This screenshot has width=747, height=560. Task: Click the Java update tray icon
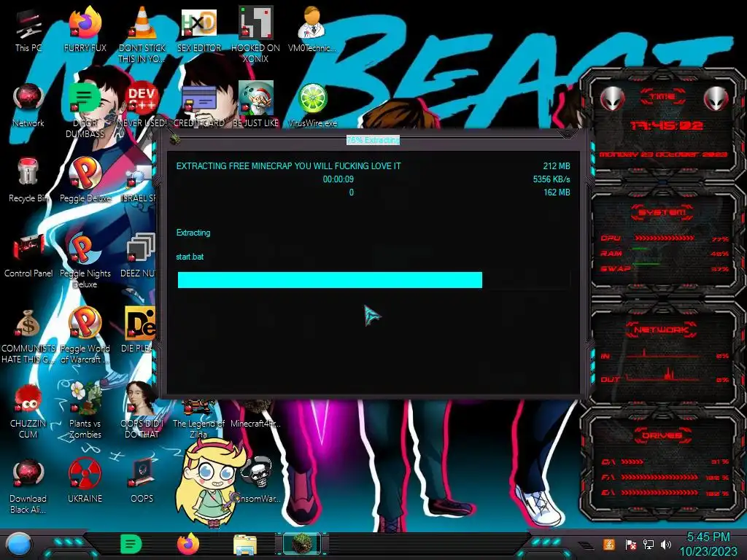pos(609,544)
